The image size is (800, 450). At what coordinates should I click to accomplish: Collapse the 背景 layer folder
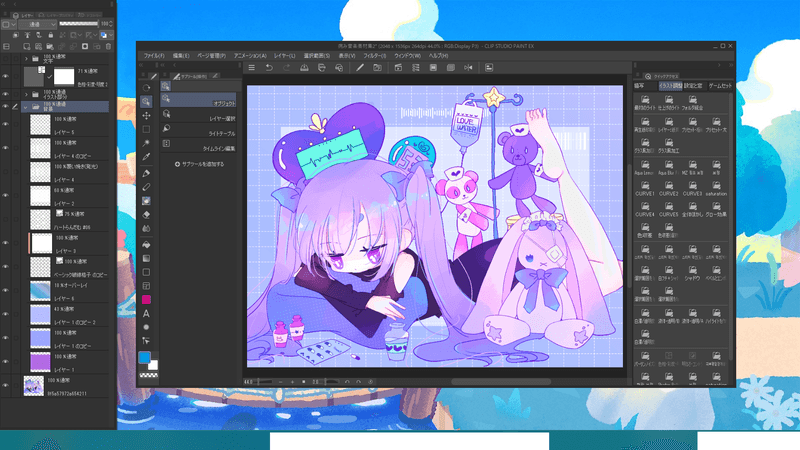click(x=24, y=105)
